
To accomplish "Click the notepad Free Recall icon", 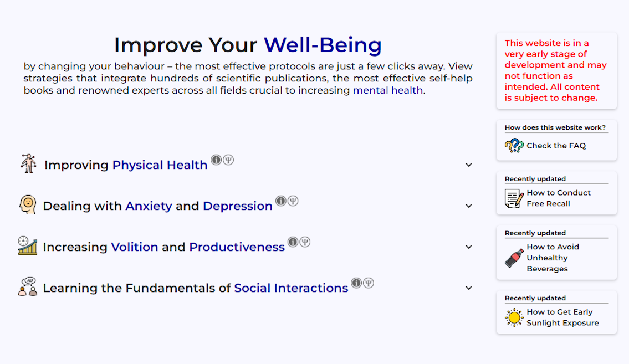I will tap(514, 198).
